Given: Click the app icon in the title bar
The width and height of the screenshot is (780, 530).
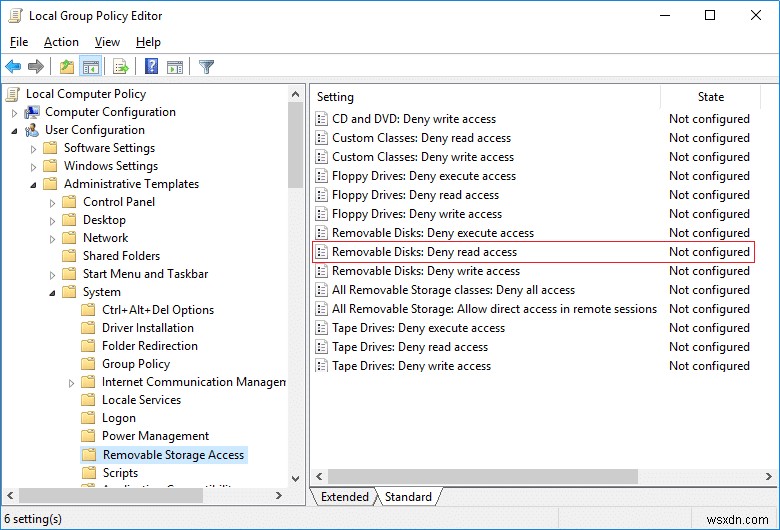Looking at the screenshot, I should (16, 15).
